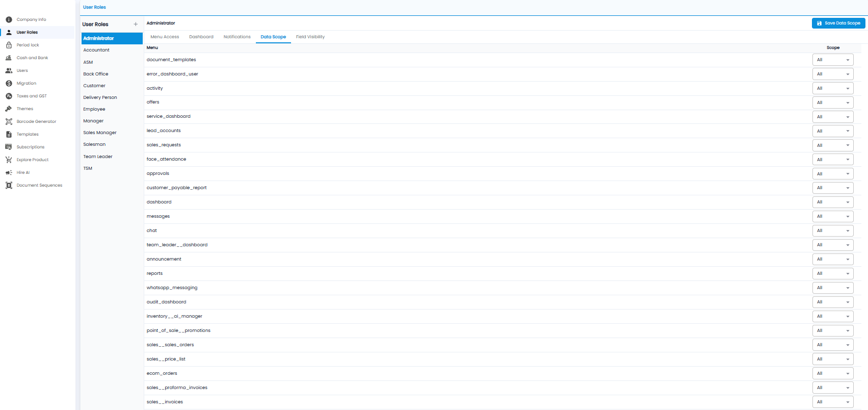
Task: Open scope dropdown for sales__invoices
Action: [x=833, y=402]
